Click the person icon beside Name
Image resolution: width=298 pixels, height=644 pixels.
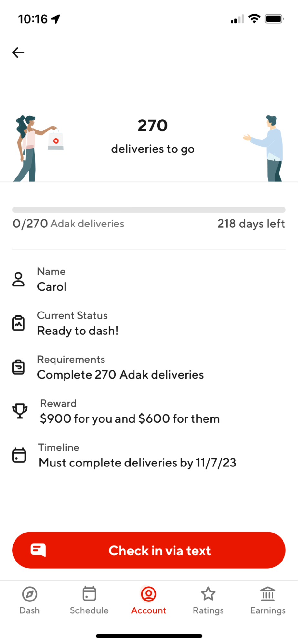[x=18, y=279]
